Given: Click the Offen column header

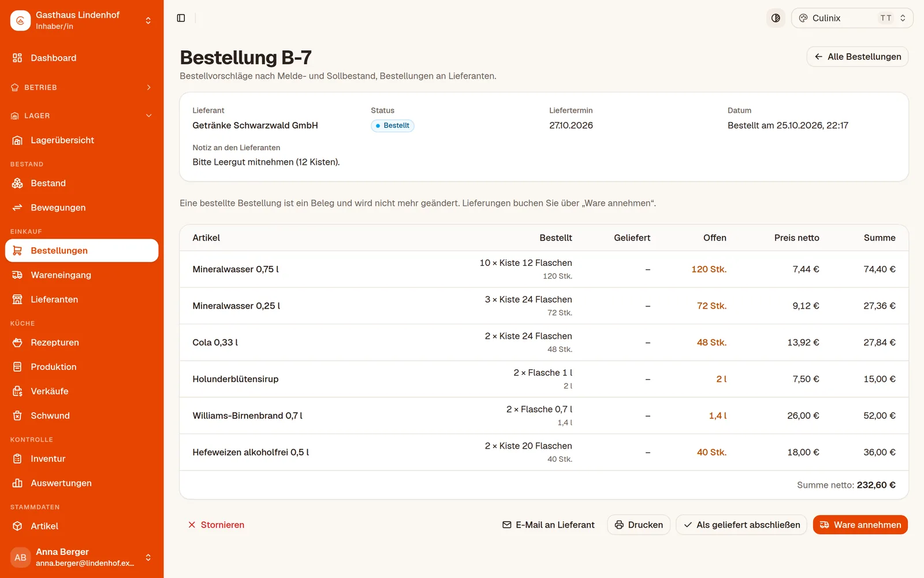Looking at the screenshot, I should click(715, 238).
